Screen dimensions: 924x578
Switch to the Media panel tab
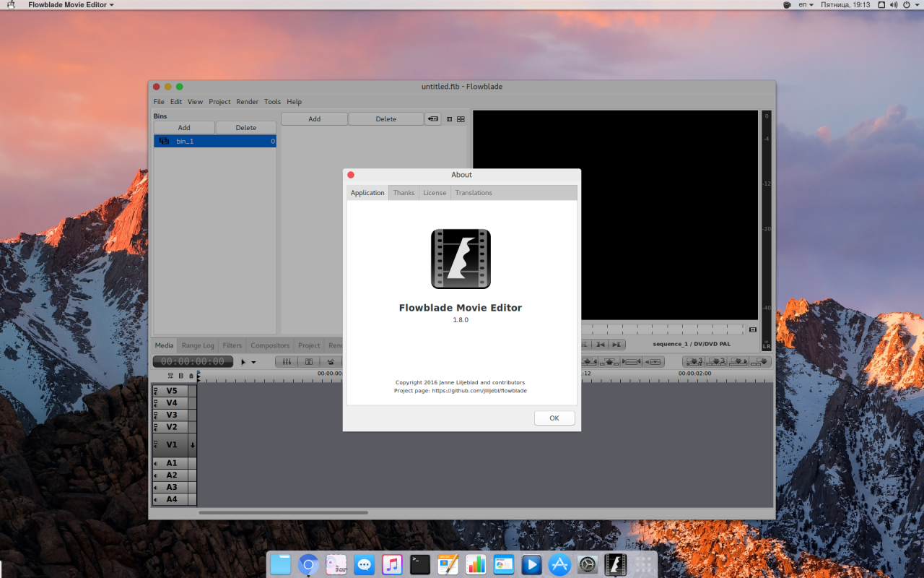click(x=164, y=345)
